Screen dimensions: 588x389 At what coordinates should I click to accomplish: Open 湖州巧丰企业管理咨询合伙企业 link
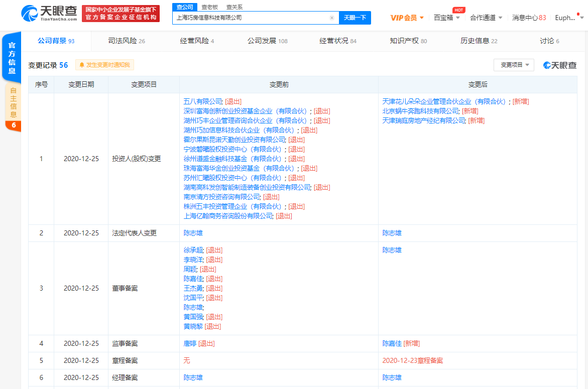[x=247, y=120]
